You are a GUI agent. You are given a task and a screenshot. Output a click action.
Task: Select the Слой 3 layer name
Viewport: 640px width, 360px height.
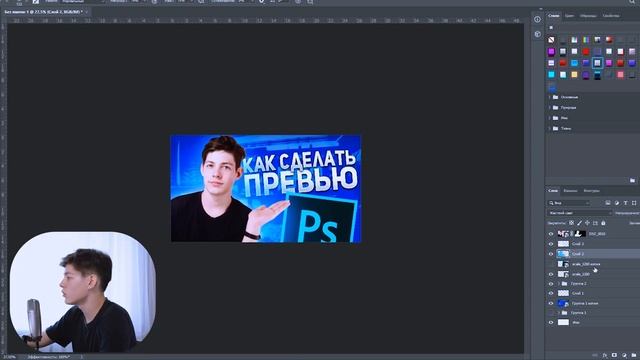(578, 244)
